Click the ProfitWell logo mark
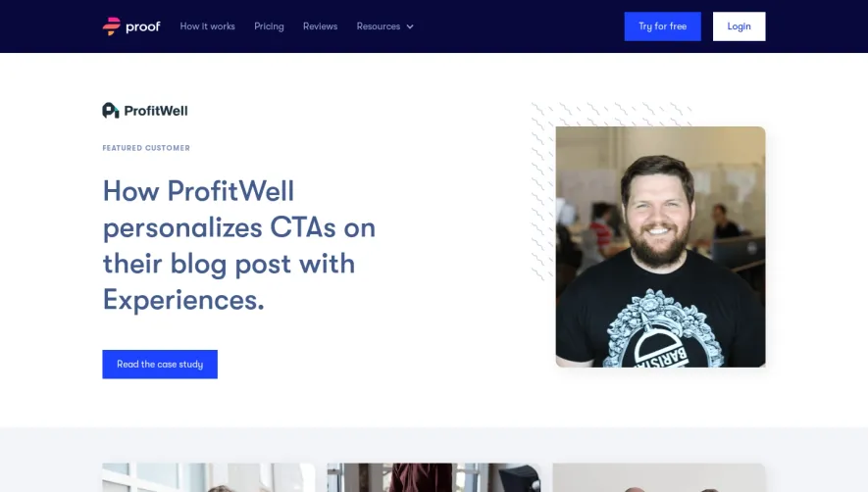This screenshot has width=868, height=492. pos(111,111)
